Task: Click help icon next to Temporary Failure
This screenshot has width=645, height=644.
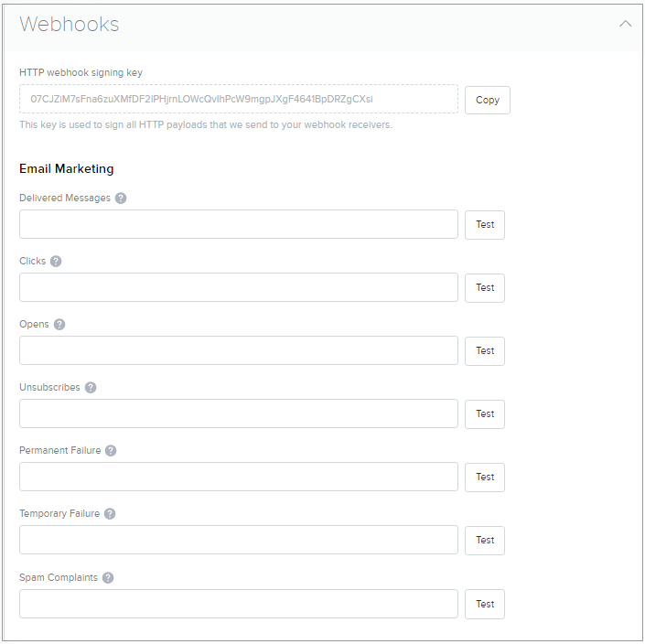Action: (110, 513)
